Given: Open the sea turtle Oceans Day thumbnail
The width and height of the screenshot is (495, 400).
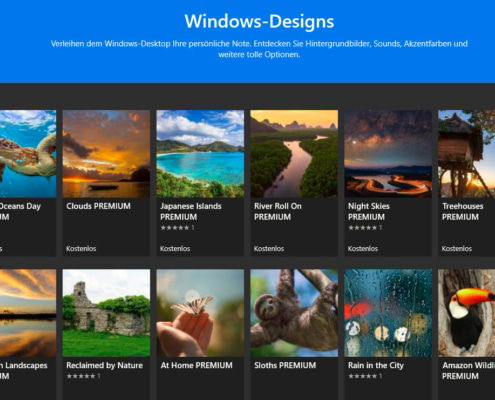Looking at the screenshot, I should click(28, 154).
